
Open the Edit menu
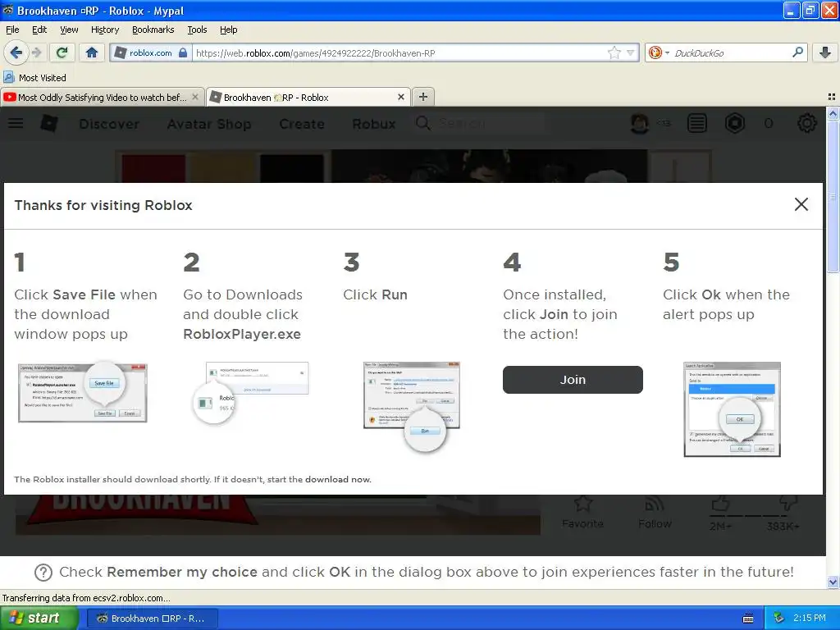pyautogui.click(x=39, y=30)
